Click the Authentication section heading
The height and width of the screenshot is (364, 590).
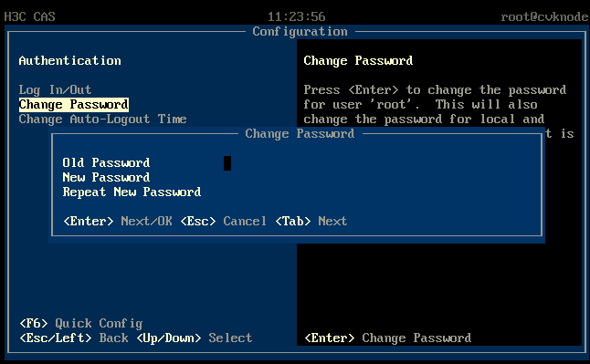pos(70,61)
